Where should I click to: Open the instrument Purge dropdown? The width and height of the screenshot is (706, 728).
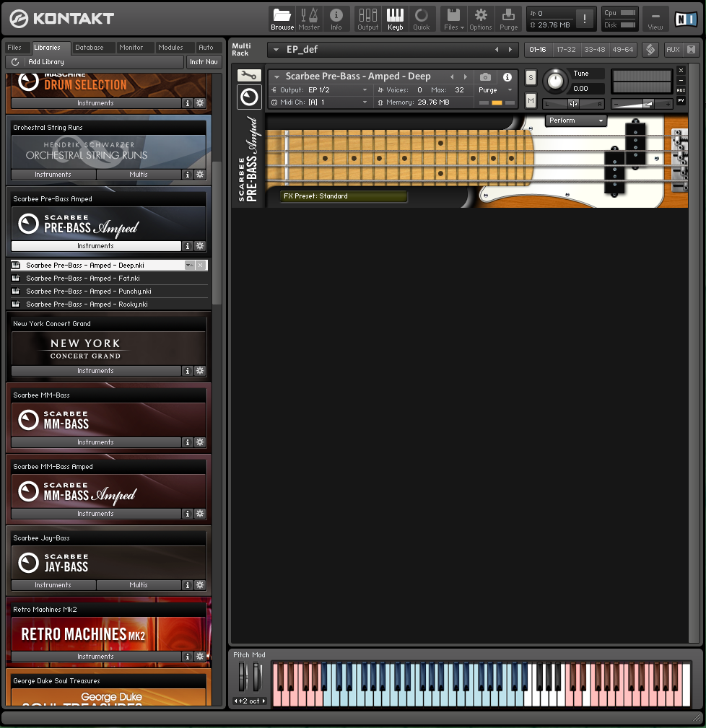tap(495, 90)
